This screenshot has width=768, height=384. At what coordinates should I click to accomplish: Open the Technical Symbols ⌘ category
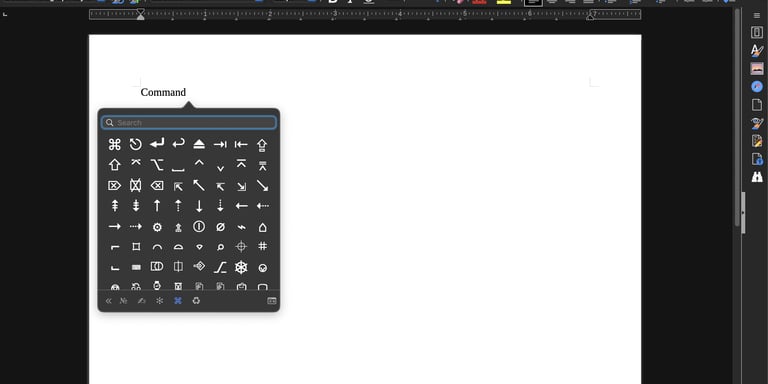click(178, 301)
